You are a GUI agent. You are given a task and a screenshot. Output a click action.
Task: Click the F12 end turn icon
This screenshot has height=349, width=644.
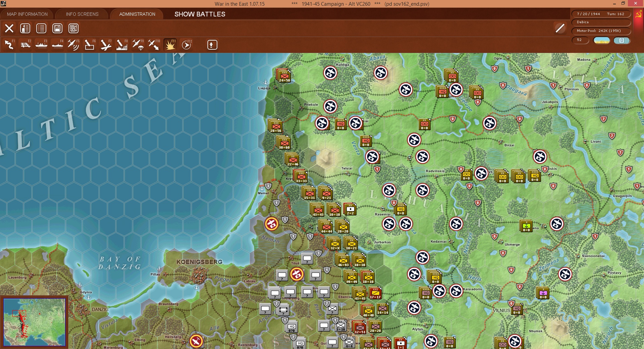[x=186, y=45]
